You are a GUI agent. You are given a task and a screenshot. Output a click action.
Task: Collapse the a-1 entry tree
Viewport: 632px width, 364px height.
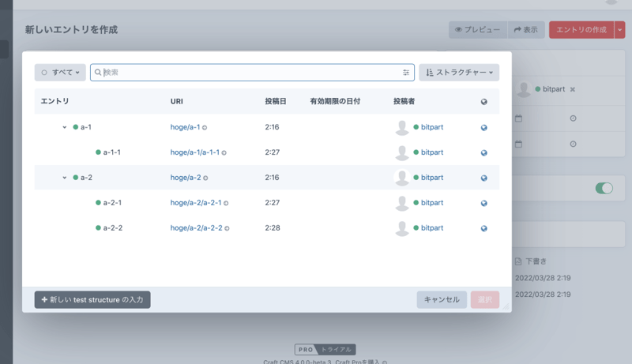click(x=65, y=127)
